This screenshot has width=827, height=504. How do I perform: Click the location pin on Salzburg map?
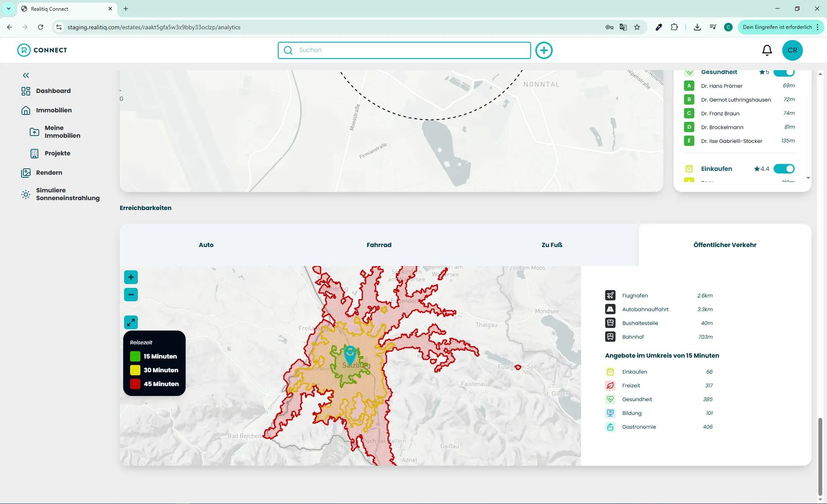[x=350, y=356]
